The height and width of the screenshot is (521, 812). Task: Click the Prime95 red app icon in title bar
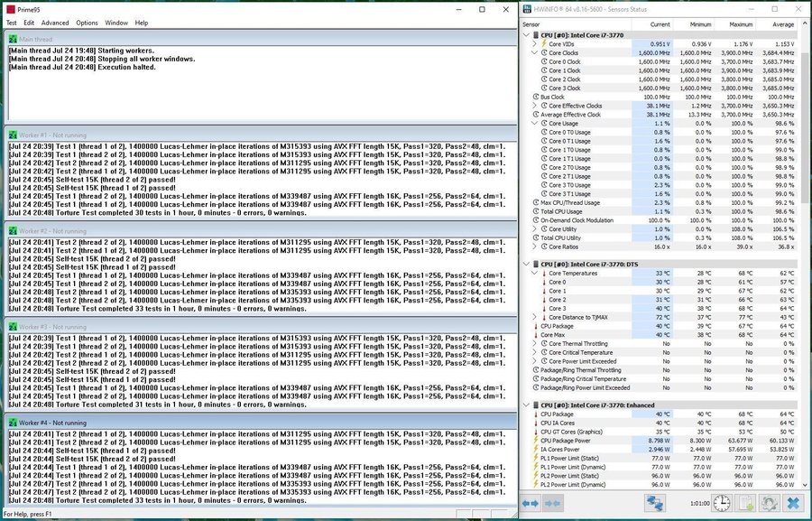click(x=11, y=9)
